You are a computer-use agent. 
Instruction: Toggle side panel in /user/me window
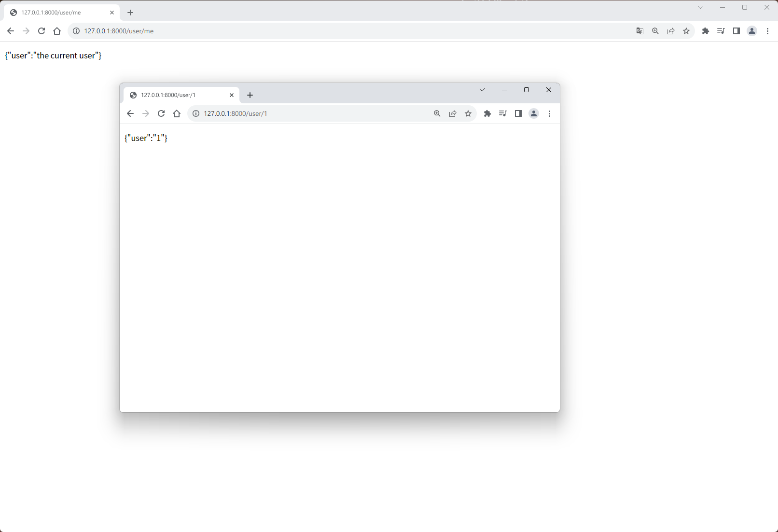point(736,31)
